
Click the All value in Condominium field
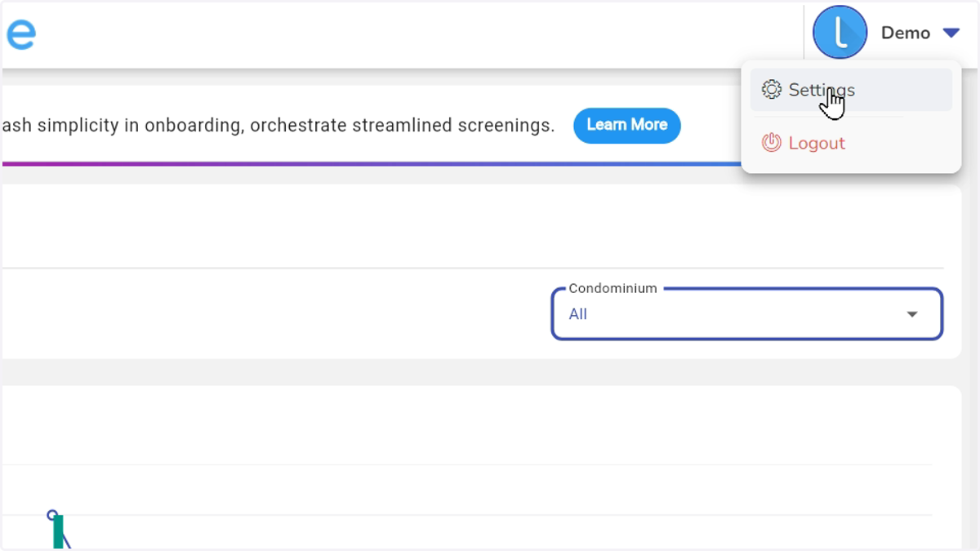point(578,314)
